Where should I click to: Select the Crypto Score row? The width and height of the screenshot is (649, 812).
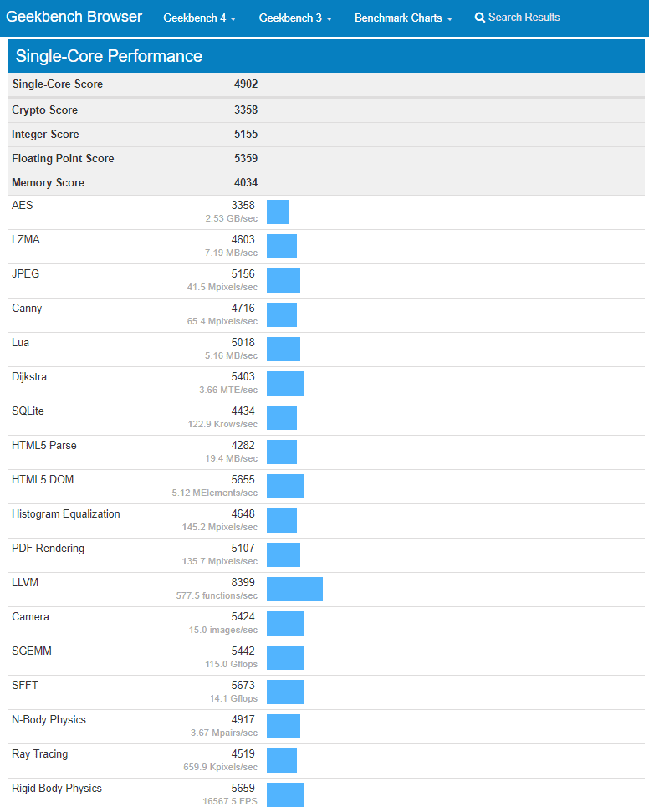click(44, 110)
